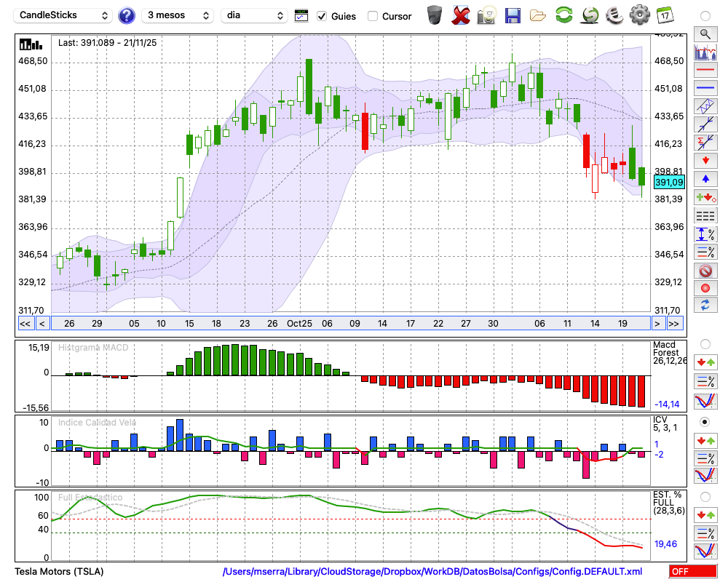Select the red horizontal line tool

pyautogui.click(x=705, y=70)
